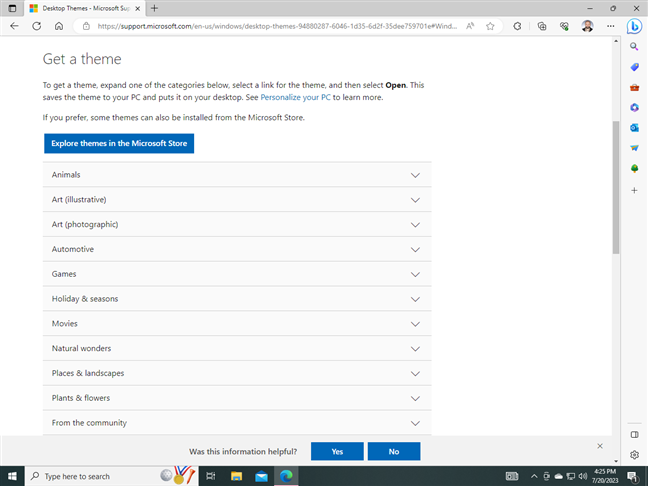Open the Bing chat sidebar icon
The image size is (648, 486).
click(634, 26)
